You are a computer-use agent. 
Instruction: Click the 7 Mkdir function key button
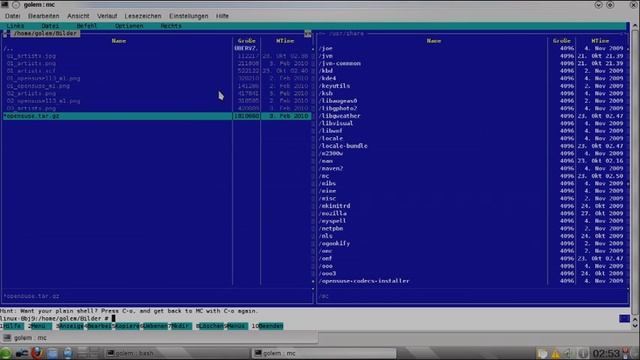180,326
